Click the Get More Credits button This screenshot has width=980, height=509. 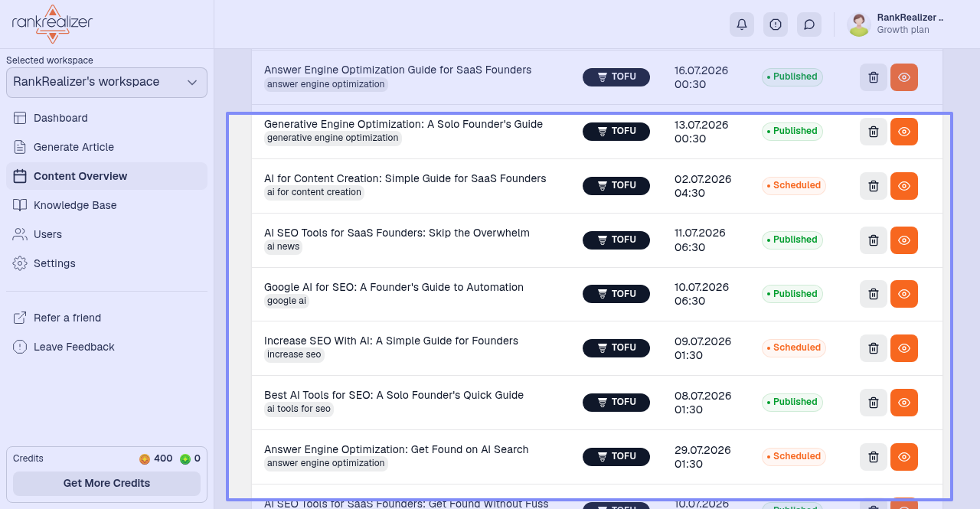point(106,484)
